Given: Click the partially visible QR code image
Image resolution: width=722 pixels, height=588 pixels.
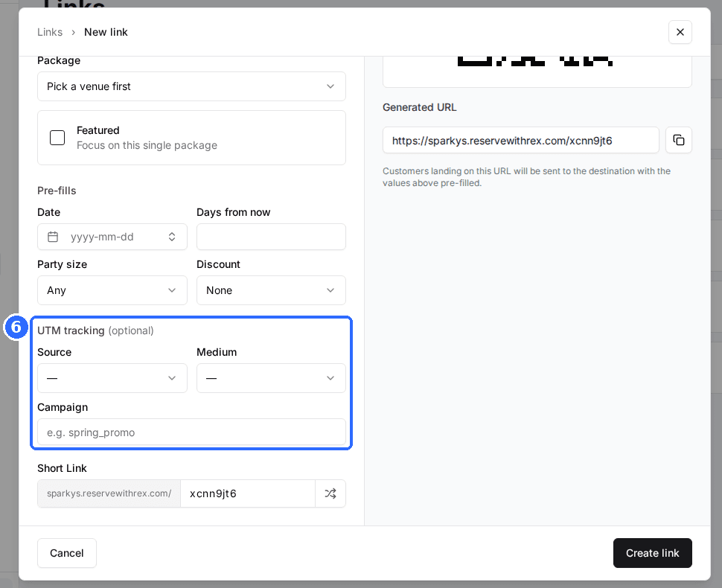Looking at the screenshot, I should pos(535,61).
